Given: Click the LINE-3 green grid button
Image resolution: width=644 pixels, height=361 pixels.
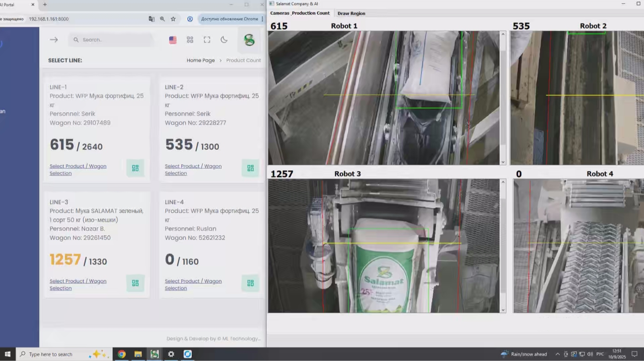Looking at the screenshot, I should [x=135, y=283].
